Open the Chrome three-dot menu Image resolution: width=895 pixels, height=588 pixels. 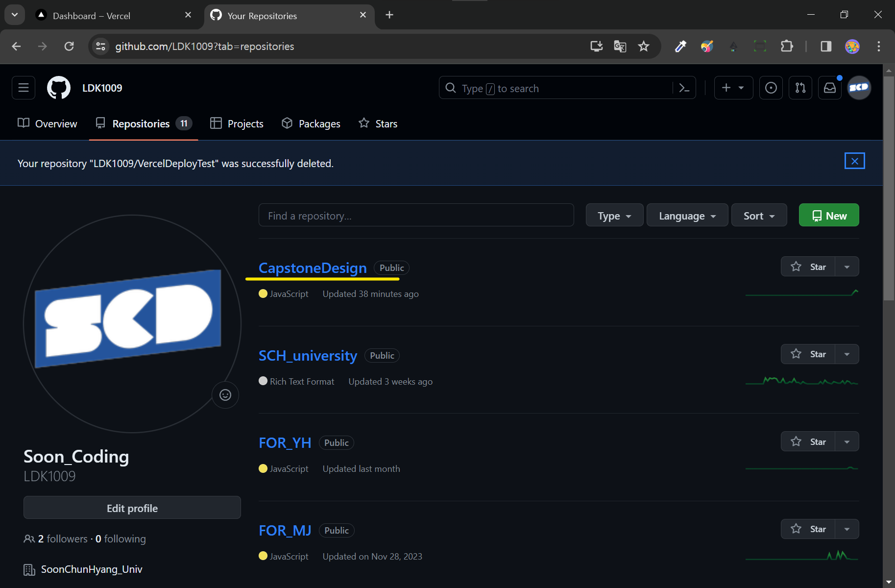pyautogui.click(x=879, y=46)
